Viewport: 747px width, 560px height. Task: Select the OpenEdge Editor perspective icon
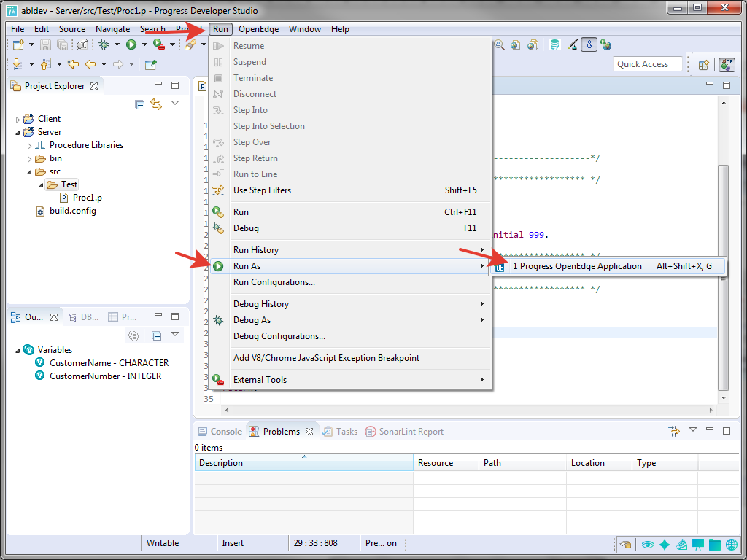727,64
